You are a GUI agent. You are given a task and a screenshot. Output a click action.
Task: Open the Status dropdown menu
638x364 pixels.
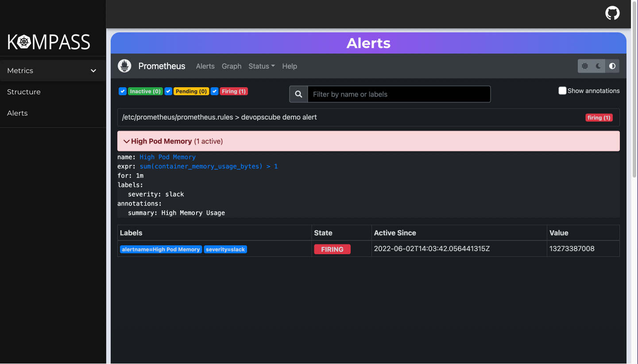(x=261, y=66)
